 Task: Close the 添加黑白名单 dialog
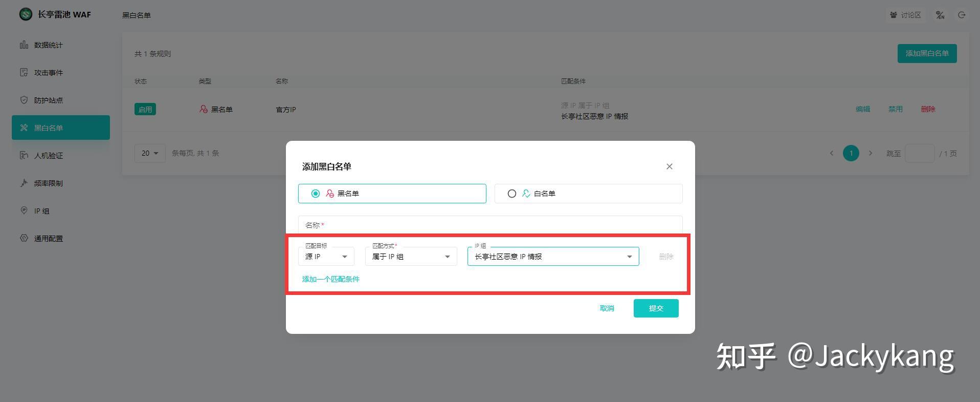pyautogui.click(x=670, y=166)
